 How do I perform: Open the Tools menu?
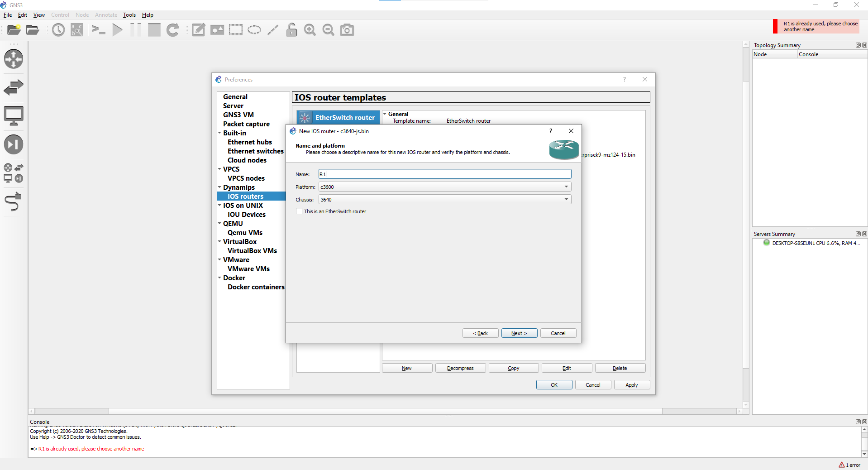pos(129,15)
